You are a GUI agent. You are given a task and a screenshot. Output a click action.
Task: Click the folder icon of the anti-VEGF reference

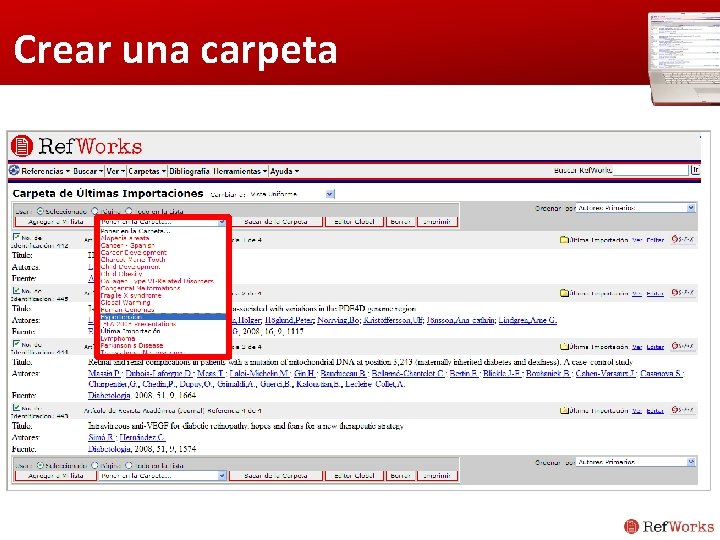tap(564, 410)
